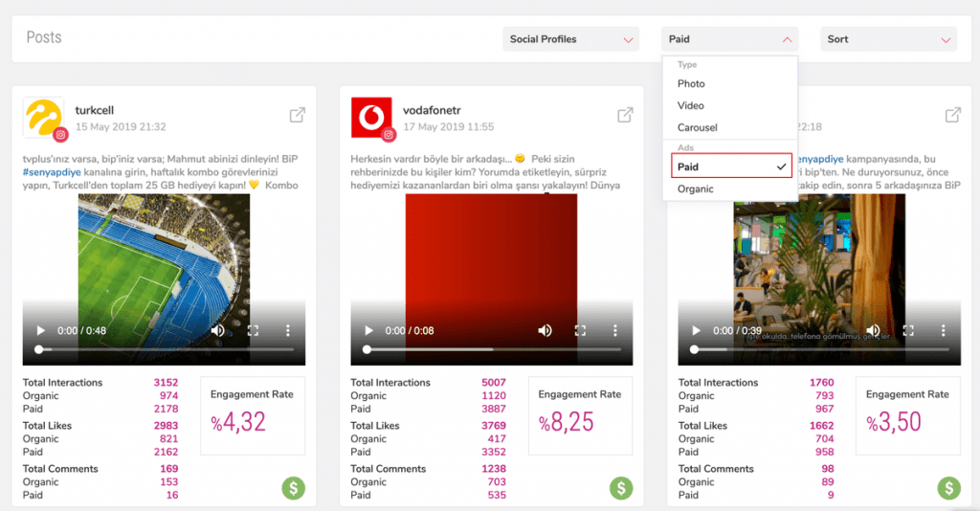Click turkcell post's green dollar paid badge
This screenshot has width=980, height=511.
[x=293, y=488]
